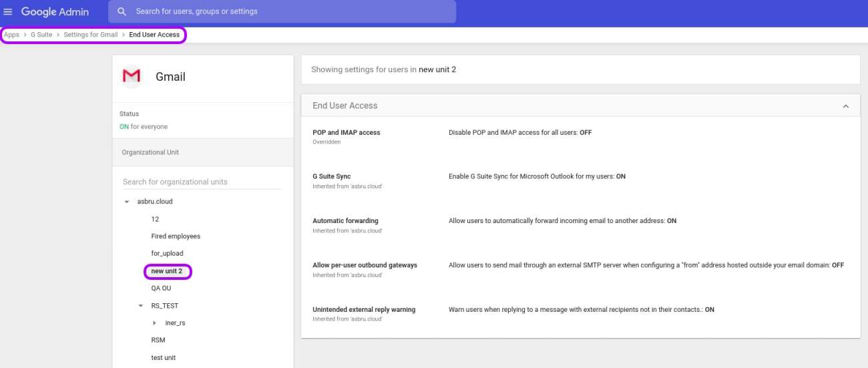Screen dimensions: 868x368
Task: Select QA OU organizational unit
Action: click(x=162, y=289)
